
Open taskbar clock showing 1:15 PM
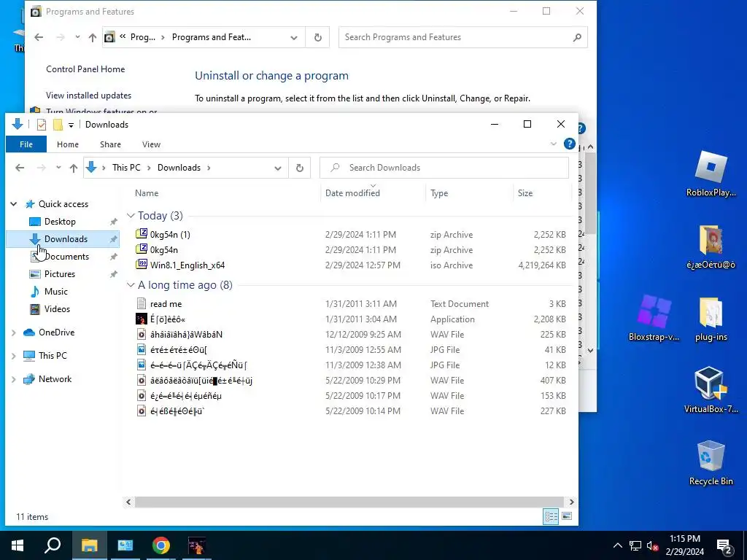tap(684, 545)
